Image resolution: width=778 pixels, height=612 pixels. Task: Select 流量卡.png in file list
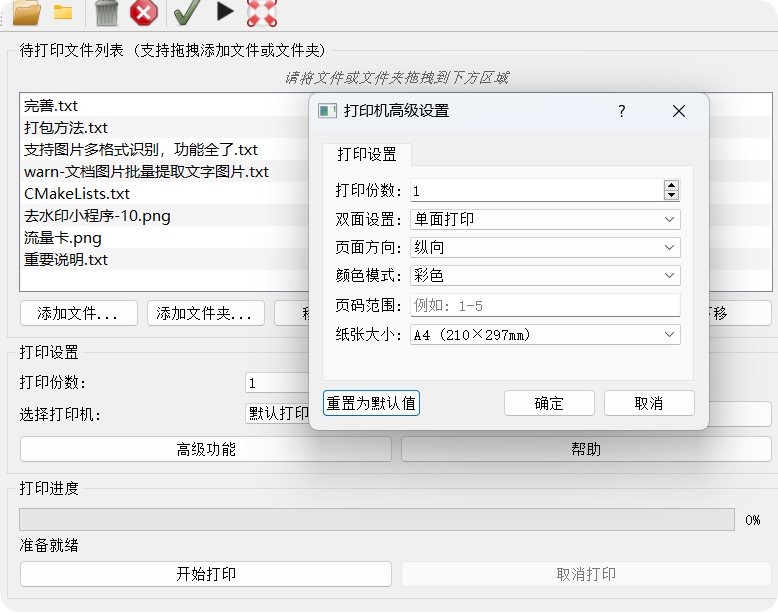tap(166, 238)
